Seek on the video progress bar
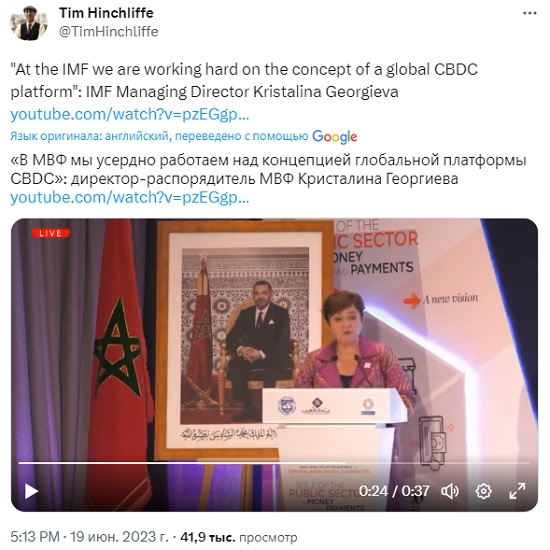Image resolution: width=550 pixels, height=550 pixels. tap(274, 463)
